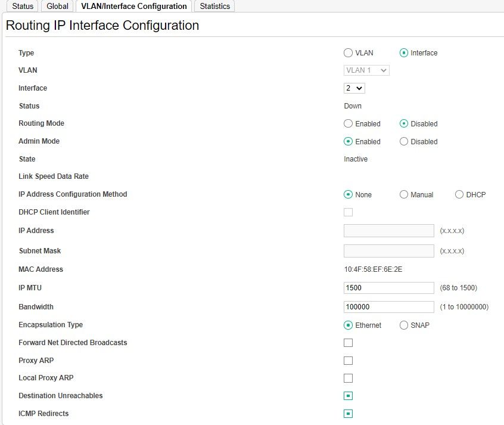Enable the Local Proxy ARP checkbox

tap(348, 378)
